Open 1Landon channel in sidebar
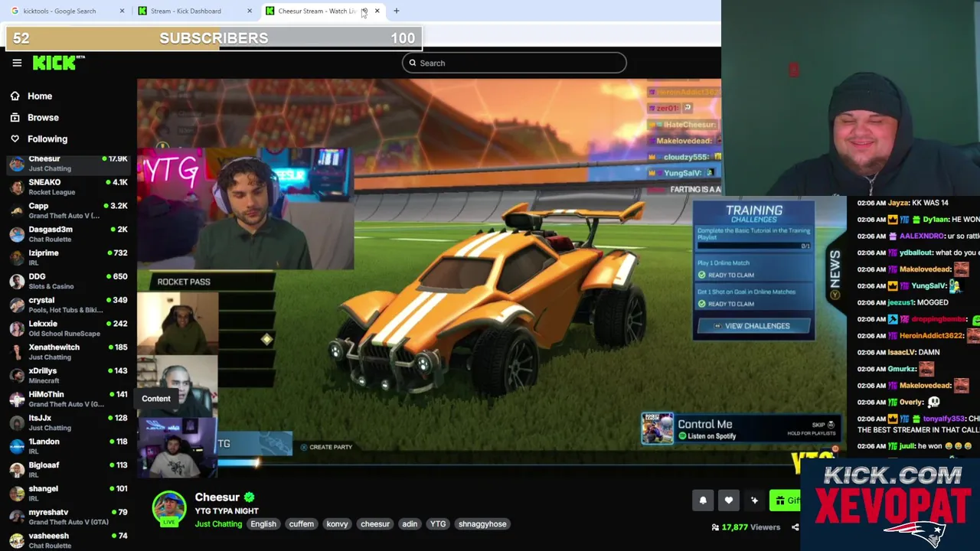The width and height of the screenshot is (980, 551). [x=68, y=446]
